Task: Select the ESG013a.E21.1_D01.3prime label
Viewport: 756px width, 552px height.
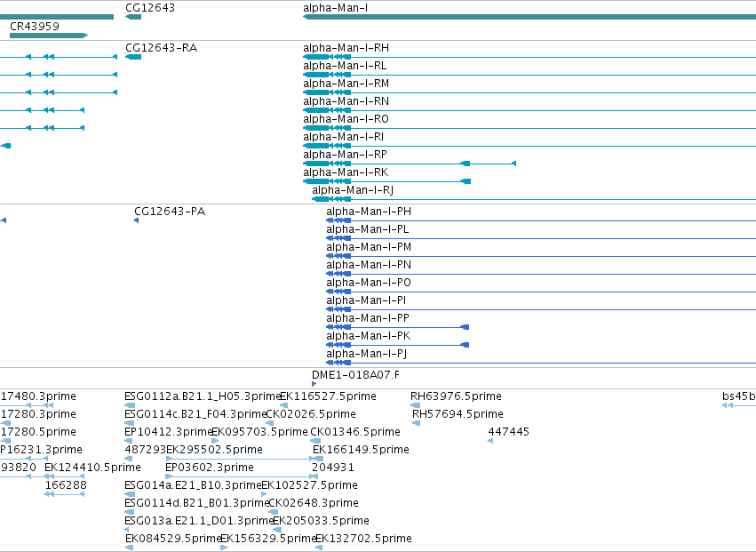Action: pos(199,521)
